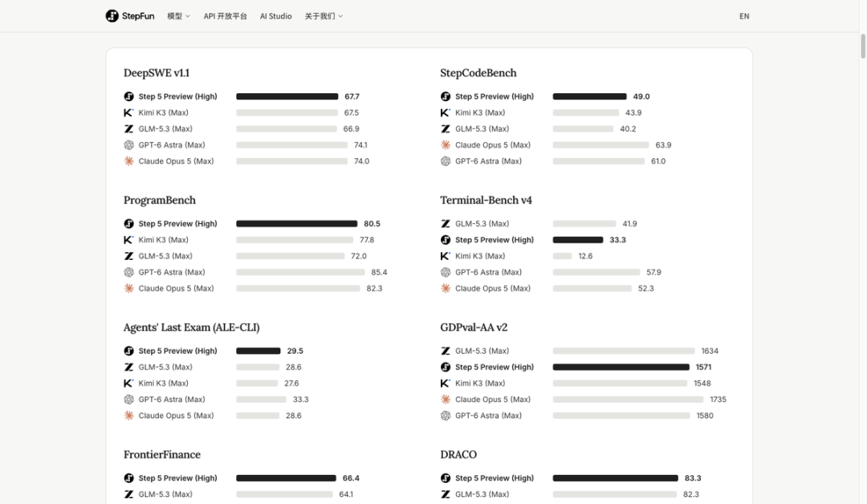
Task: Click GLM icon in Terminal-Bench v4 chart
Action: [446, 223]
